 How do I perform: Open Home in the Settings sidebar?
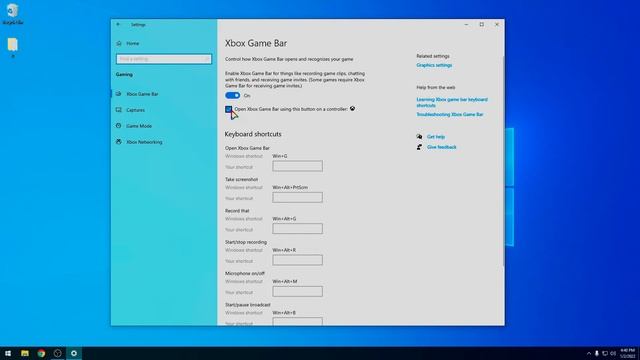[132, 43]
